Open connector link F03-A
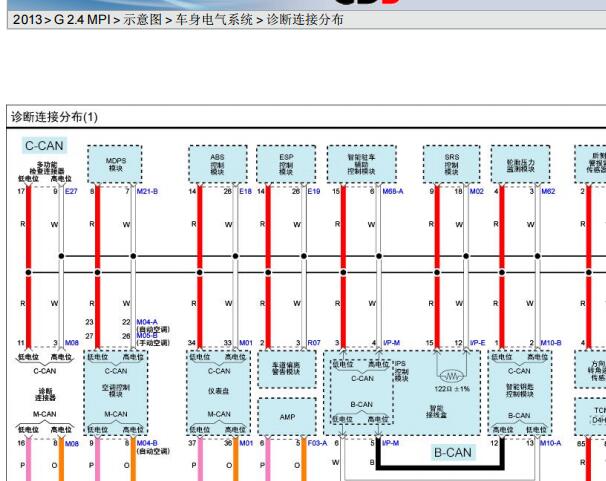606x481 pixels. coord(317,443)
